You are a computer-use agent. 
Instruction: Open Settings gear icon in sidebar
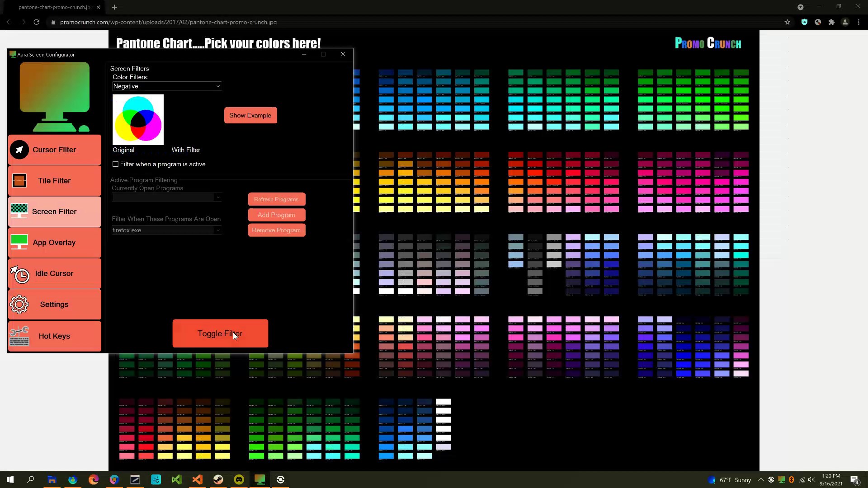pos(19,305)
